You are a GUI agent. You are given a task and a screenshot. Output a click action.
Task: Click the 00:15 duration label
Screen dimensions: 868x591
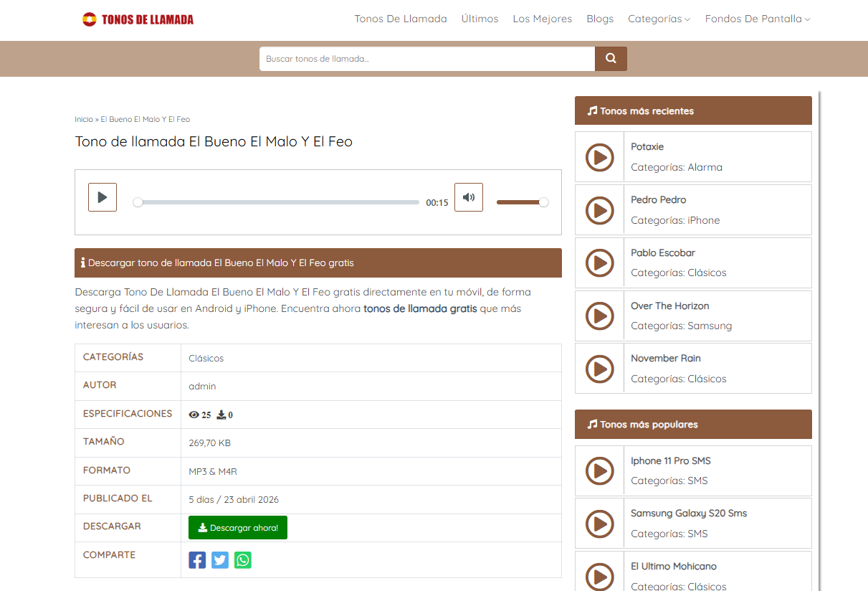click(x=437, y=203)
